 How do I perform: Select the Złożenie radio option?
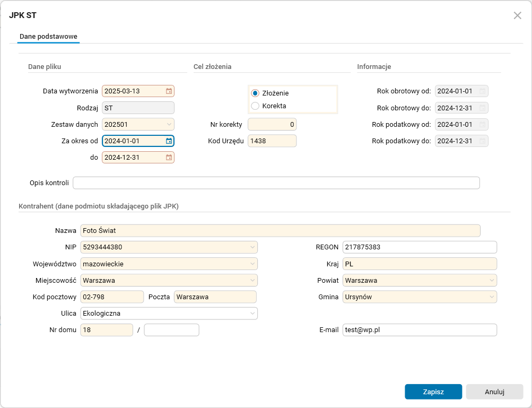[255, 93]
